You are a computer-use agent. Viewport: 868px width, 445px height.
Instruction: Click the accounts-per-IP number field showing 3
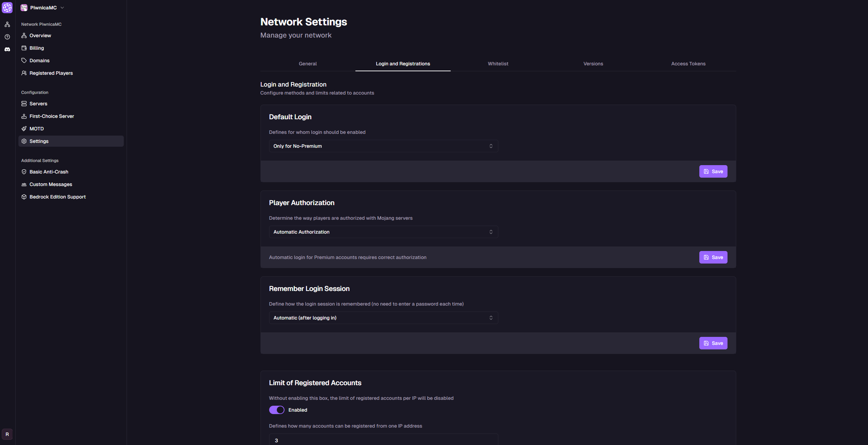[383, 440]
